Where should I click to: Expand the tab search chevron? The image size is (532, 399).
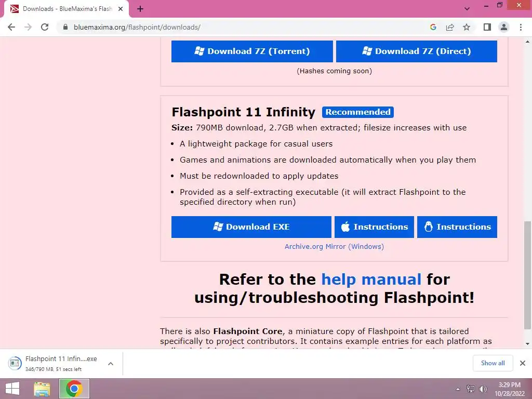click(467, 9)
